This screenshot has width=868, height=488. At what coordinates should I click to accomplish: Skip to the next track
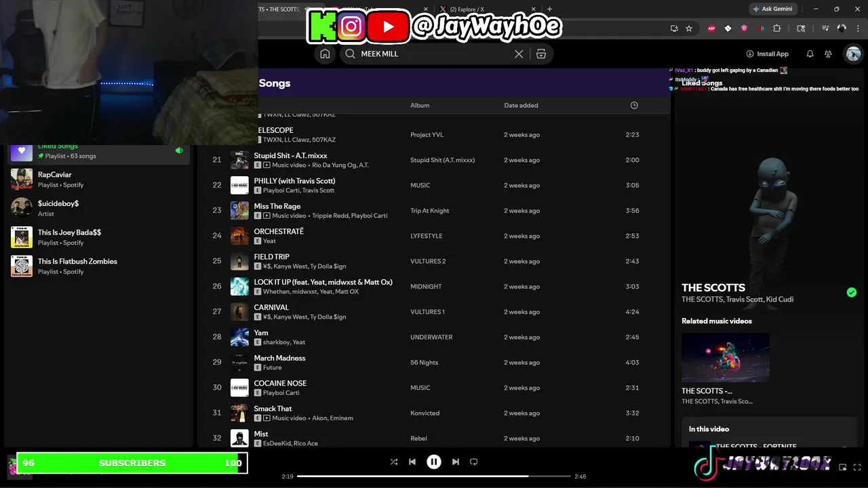point(456,462)
